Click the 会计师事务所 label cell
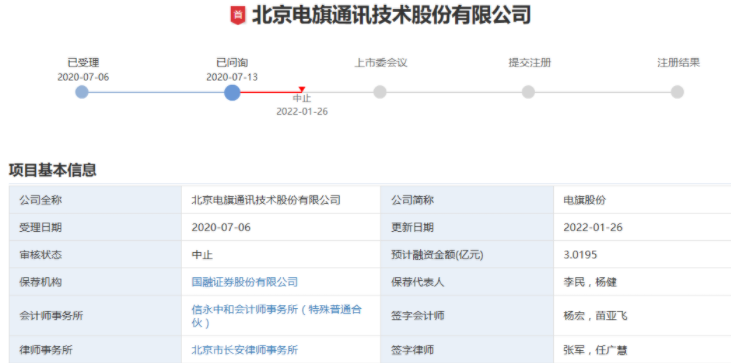The image size is (731, 363). (x=96, y=315)
